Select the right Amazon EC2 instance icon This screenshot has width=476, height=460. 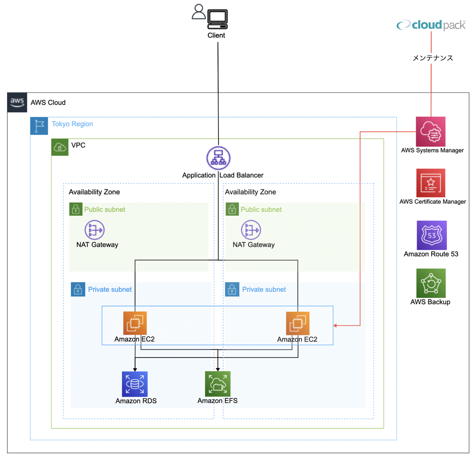point(298,323)
